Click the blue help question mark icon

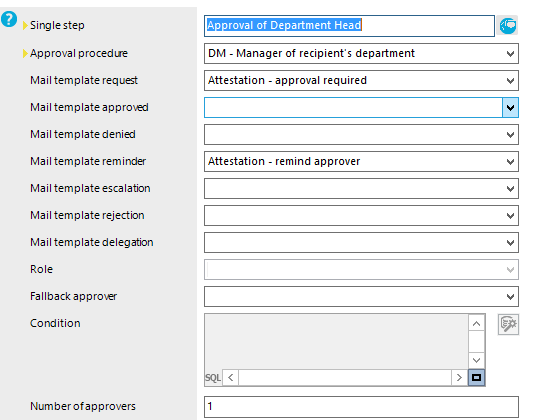pyautogui.click(x=9, y=19)
